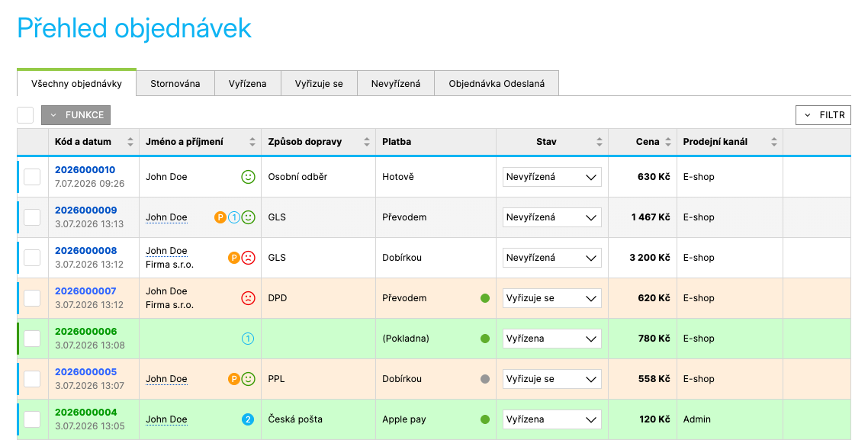The width and height of the screenshot is (868, 440).
Task: Sort by Kód a datum column arrows
Action: click(x=130, y=142)
